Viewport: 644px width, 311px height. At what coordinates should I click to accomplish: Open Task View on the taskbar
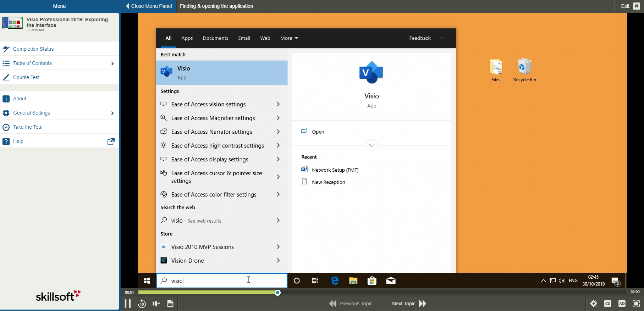(315, 281)
